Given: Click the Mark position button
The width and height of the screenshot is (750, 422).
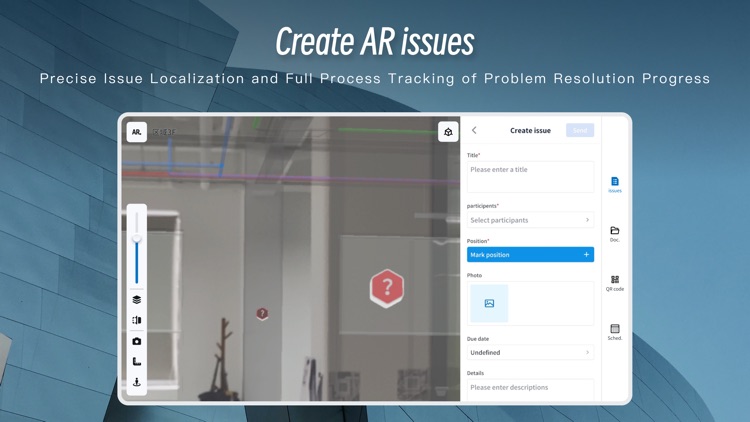Looking at the screenshot, I should 530,255.
